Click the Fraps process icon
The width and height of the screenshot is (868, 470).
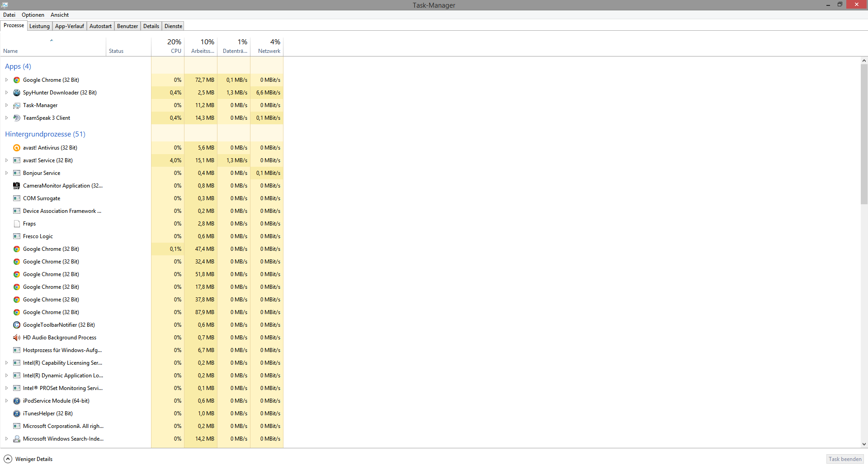pos(17,224)
